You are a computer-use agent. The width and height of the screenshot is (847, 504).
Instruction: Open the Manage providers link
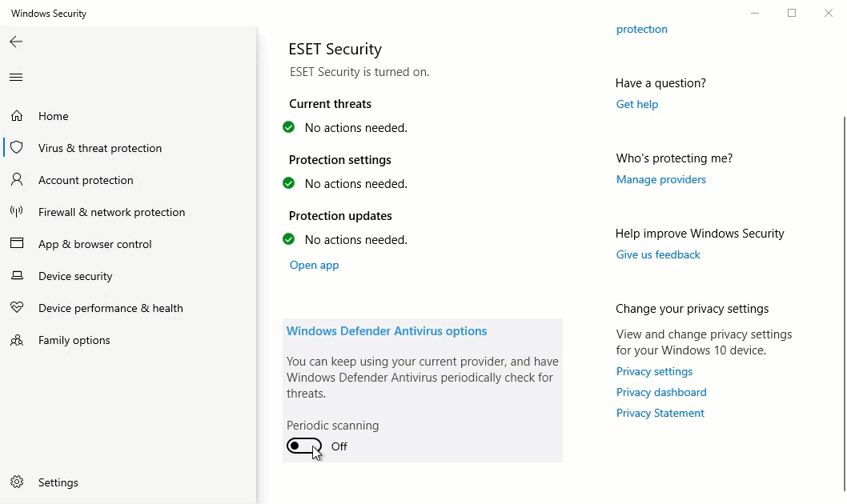click(661, 179)
